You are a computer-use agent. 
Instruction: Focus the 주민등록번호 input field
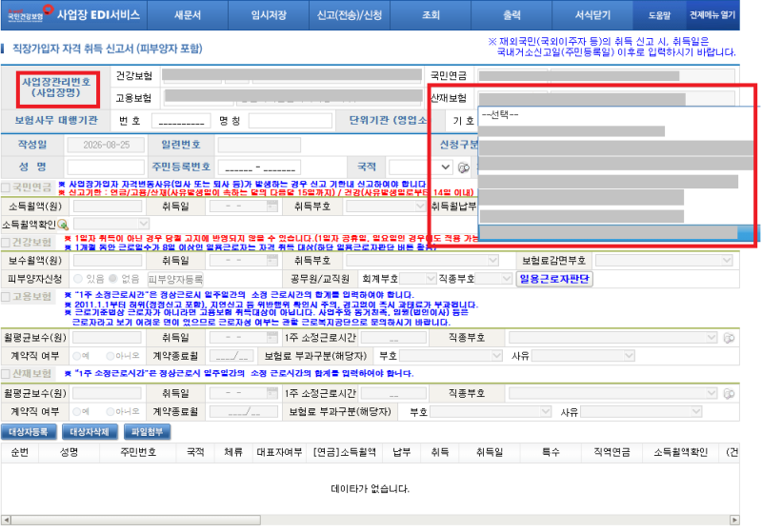click(x=259, y=167)
